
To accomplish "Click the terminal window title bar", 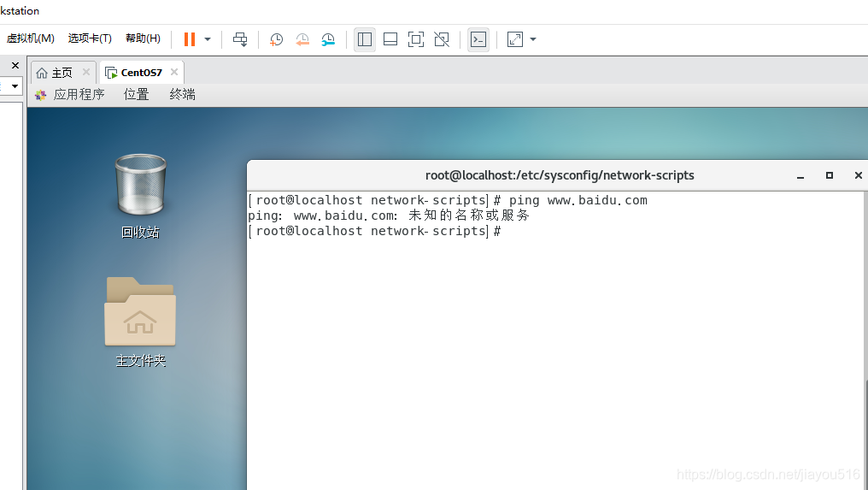I will (x=559, y=175).
